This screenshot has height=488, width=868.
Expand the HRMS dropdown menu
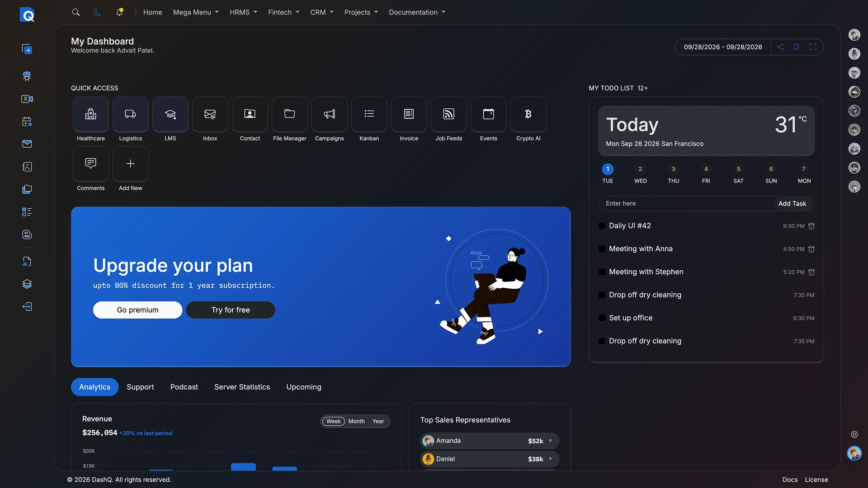(x=243, y=12)
